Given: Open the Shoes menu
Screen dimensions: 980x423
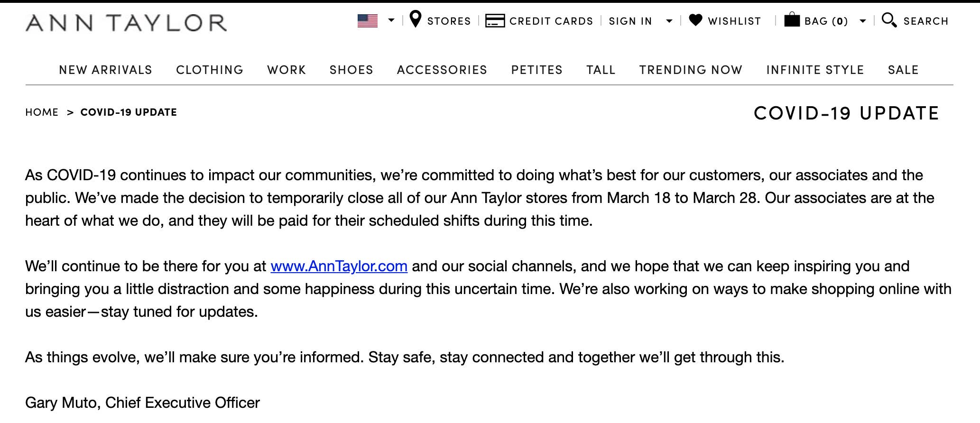Looking at the screenshot, I should 351,70.
